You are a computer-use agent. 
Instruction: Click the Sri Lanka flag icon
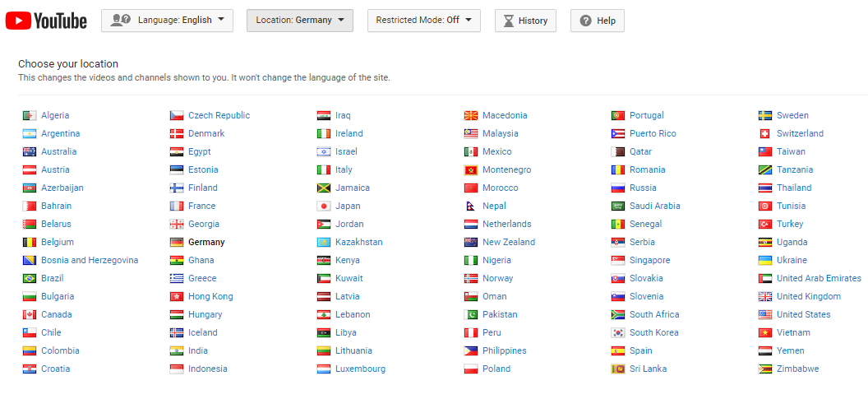coord(618,369)
